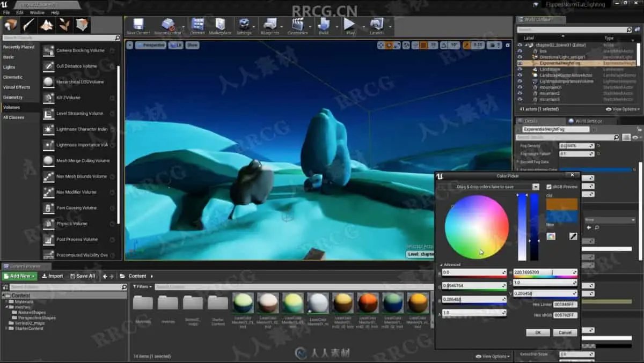This screenshot has width=644, height=363.
Task: Expand the meshes folder in tree
Action: [x=7, y=307]
